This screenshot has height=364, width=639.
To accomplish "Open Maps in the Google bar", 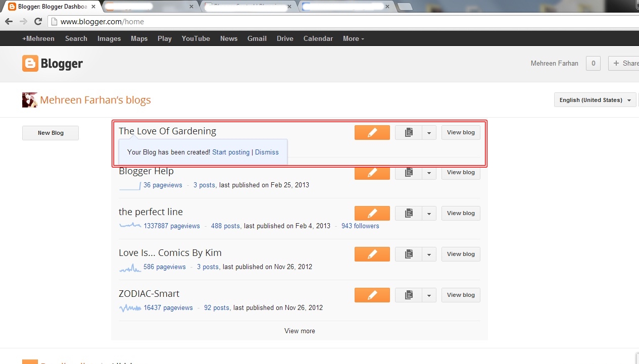I will pos(139,38).
